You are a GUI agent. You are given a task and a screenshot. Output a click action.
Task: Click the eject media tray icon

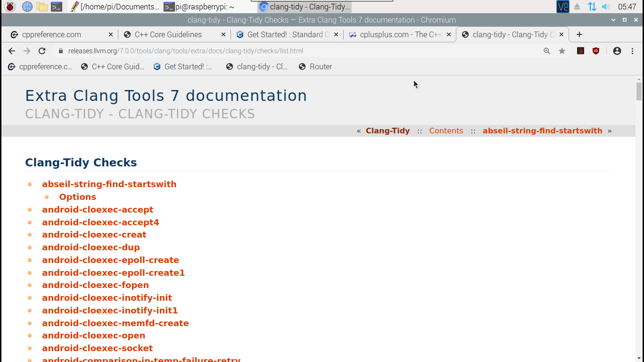tap(577, 7)
